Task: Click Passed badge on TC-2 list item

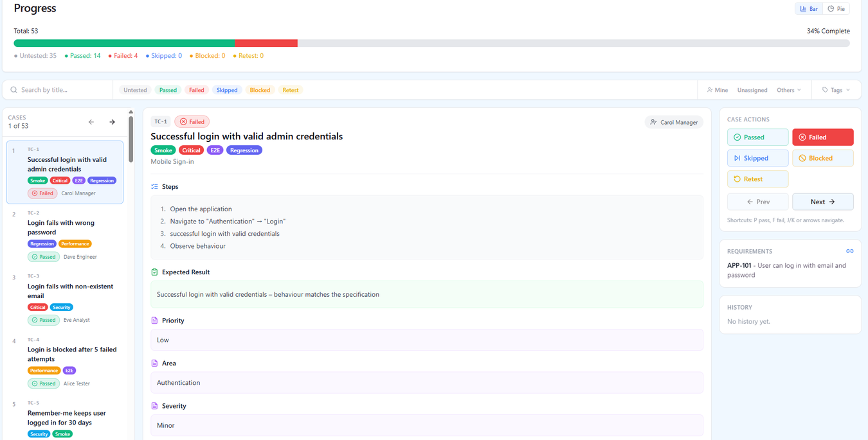Action: [x=44, y=257]
